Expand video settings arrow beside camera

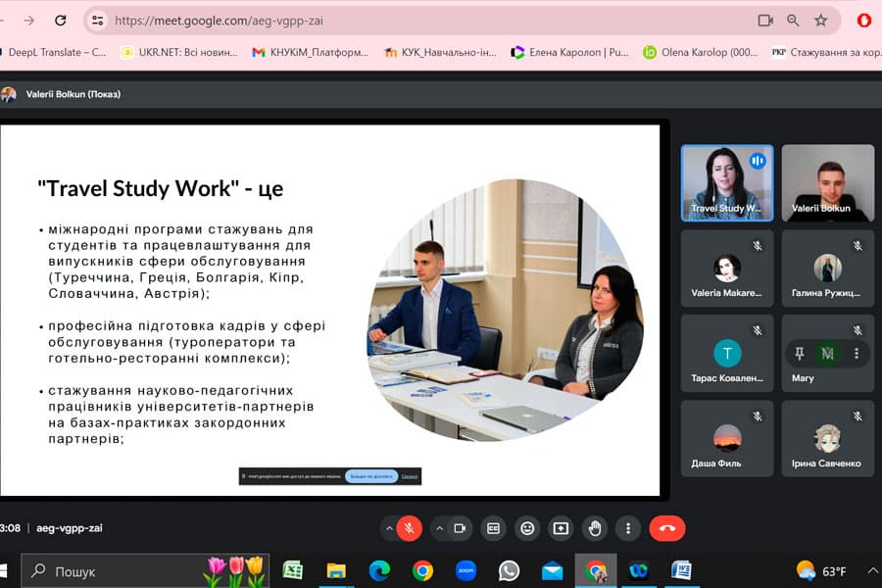438,528
